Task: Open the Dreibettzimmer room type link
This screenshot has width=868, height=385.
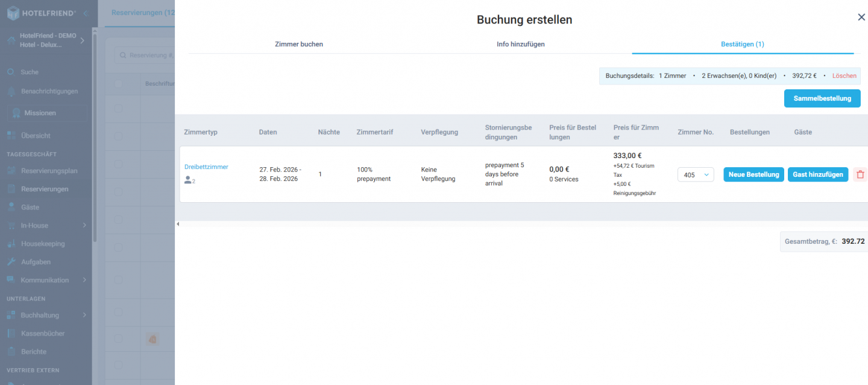Action: 206,167
